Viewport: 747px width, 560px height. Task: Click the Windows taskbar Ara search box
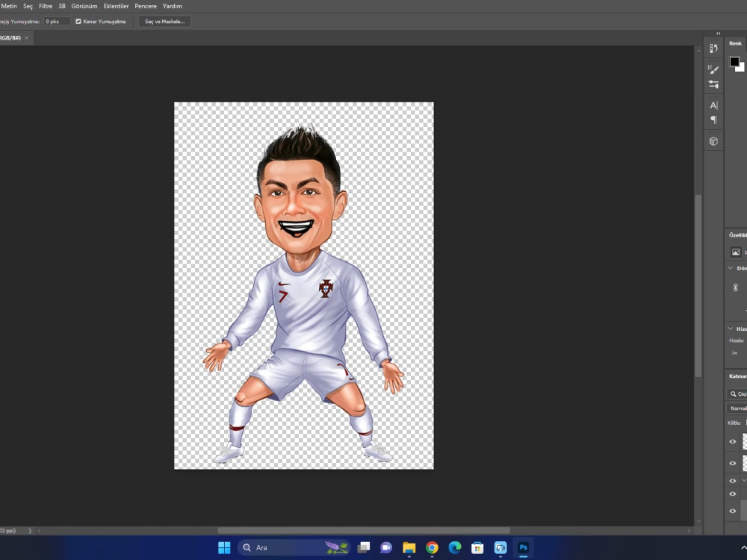(x=294, y=547)
